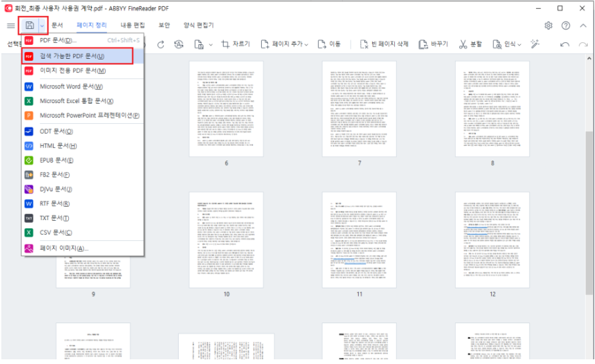
Task: Click the vertical scrollbar thumb
Action: pos(589,213)
